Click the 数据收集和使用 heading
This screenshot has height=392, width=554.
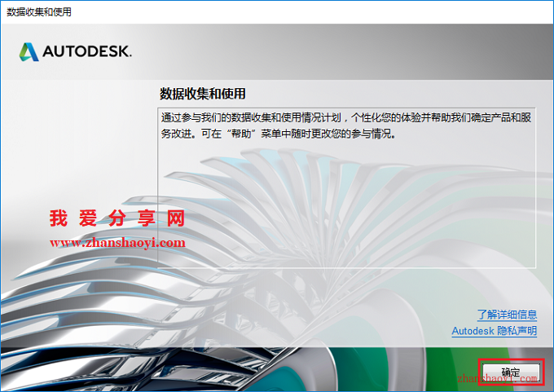[202, 94]
